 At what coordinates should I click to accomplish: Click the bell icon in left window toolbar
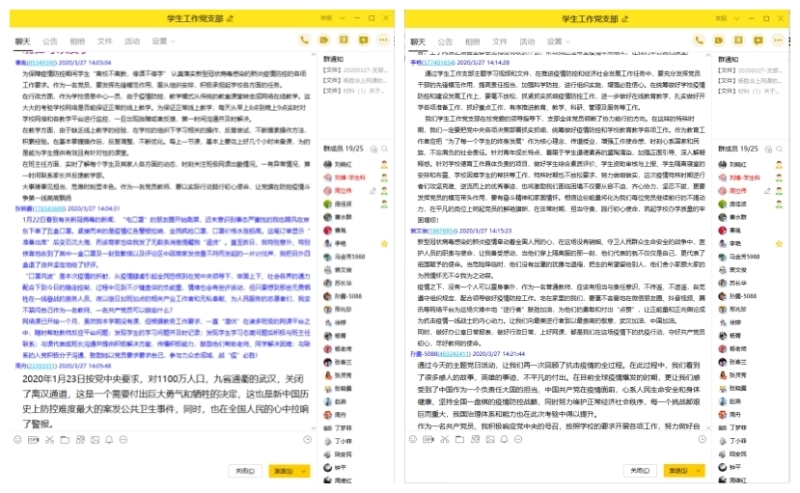(x=109, y=439)
